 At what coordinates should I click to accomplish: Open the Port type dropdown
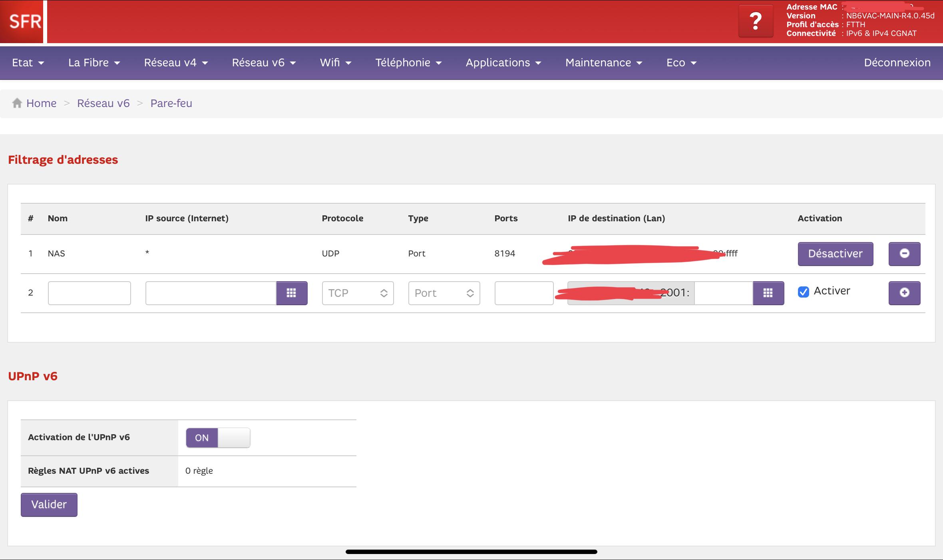pos(444,293)
